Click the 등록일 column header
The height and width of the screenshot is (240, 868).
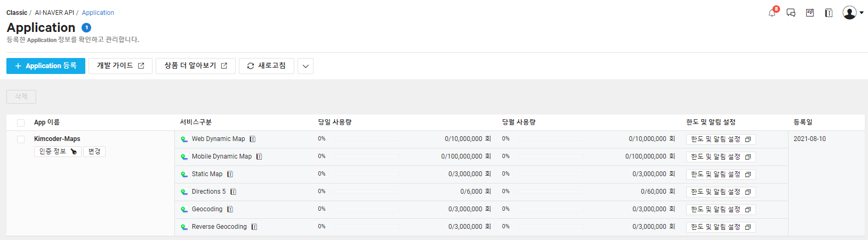803,122
